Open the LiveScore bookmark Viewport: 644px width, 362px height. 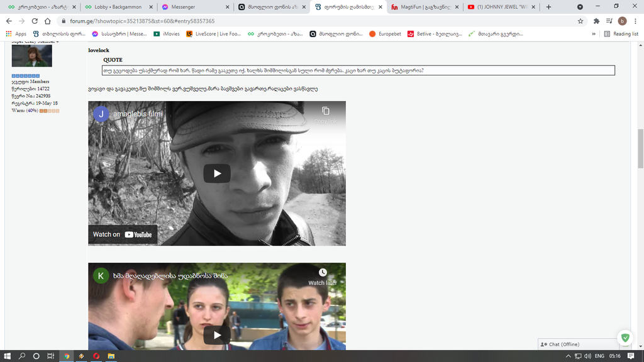pyautogui.click(x=213, y=34)
